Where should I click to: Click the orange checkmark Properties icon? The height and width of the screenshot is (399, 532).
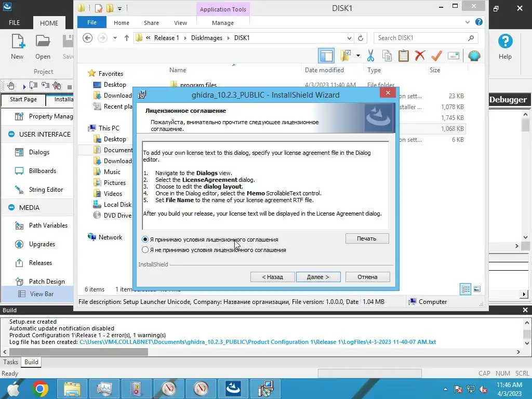(436, 56)
